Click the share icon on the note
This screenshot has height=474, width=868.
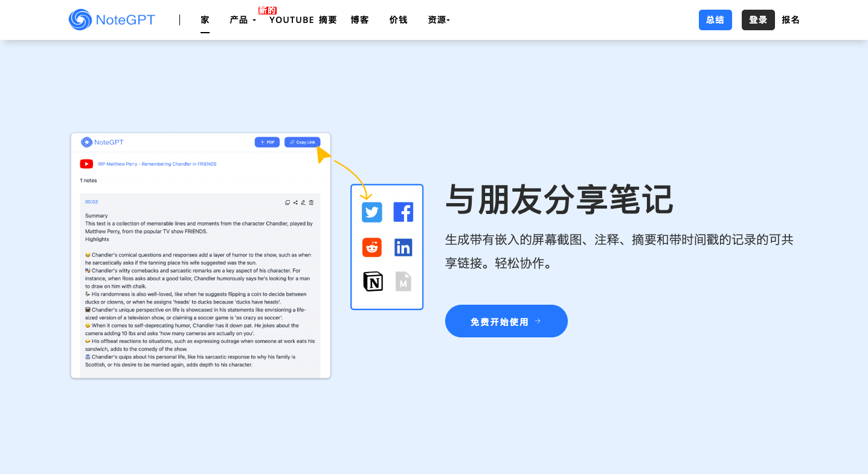coord(295,203)
